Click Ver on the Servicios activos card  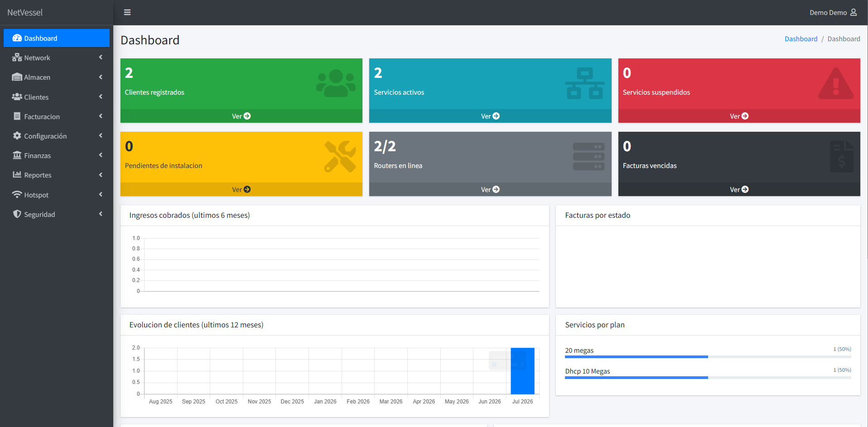pos(490,116)
